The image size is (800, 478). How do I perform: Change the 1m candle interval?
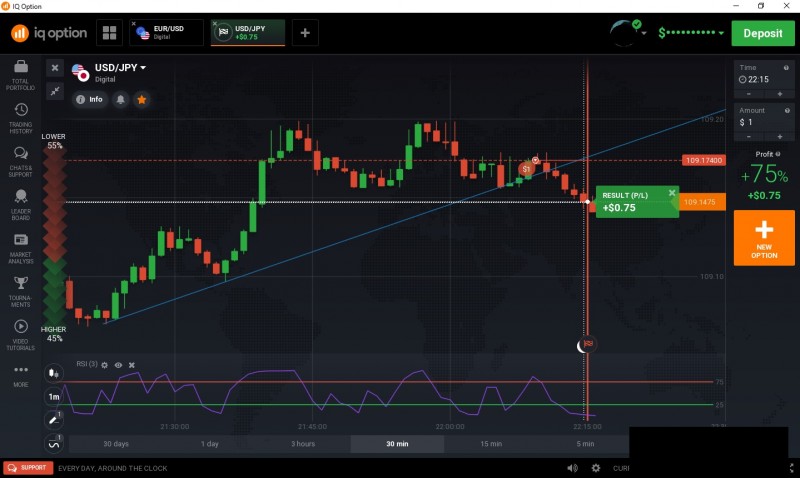coord(54,397)
